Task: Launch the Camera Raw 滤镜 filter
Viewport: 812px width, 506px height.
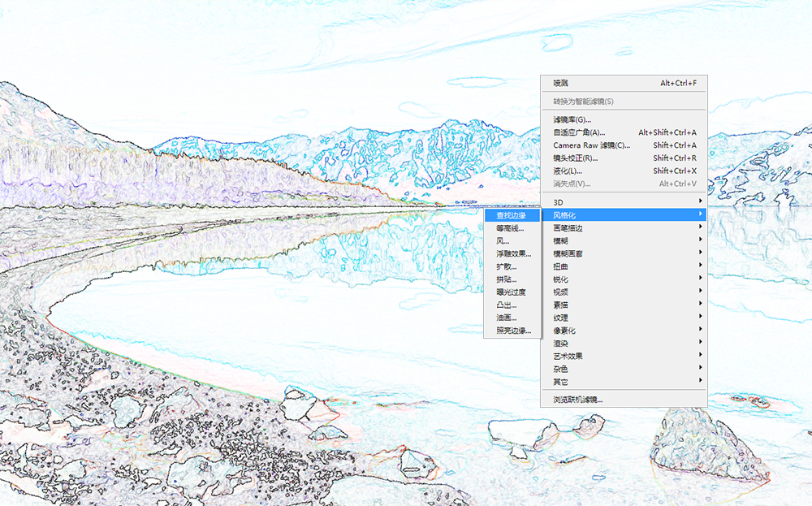Action: (x=591, y=145)
